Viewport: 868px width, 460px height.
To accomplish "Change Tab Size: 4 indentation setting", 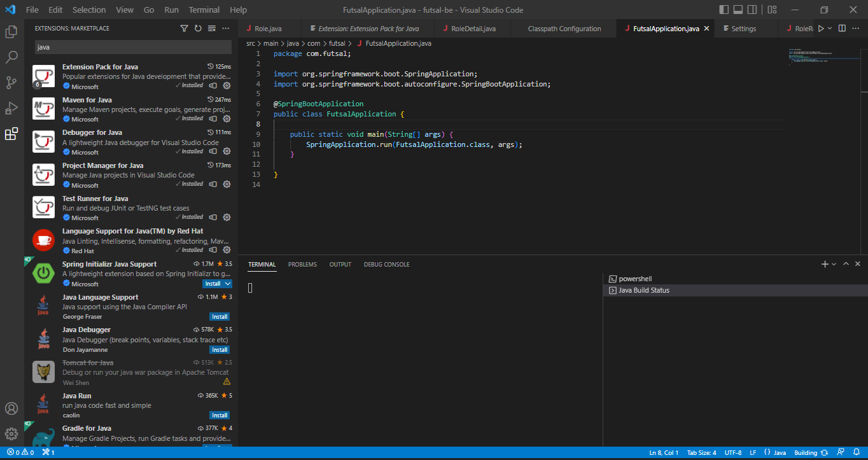I will coord(701,452).
